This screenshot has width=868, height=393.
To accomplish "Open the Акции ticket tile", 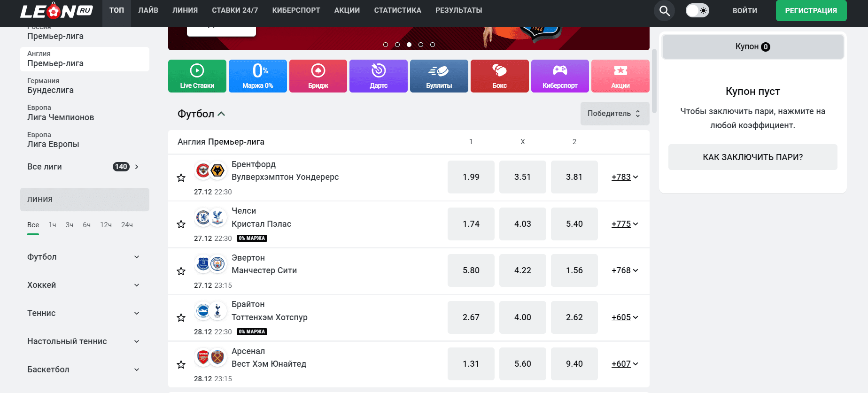I will 620,76.
